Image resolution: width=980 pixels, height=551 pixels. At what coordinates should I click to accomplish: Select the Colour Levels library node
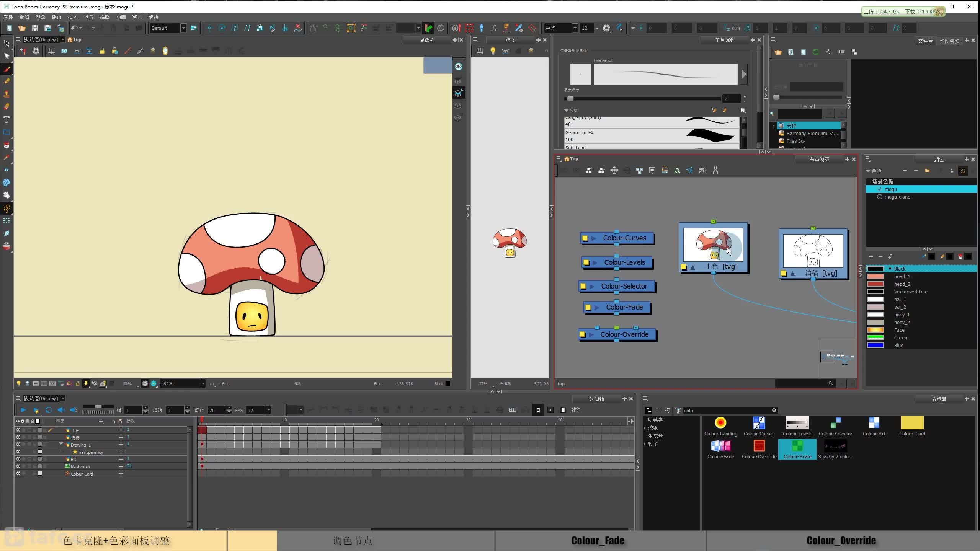(797, 426)
